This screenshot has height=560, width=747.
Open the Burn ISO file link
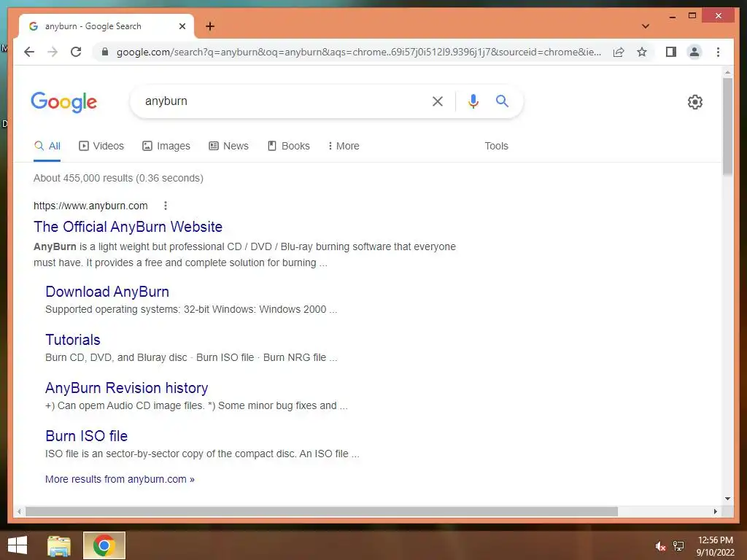pos(86,436)
